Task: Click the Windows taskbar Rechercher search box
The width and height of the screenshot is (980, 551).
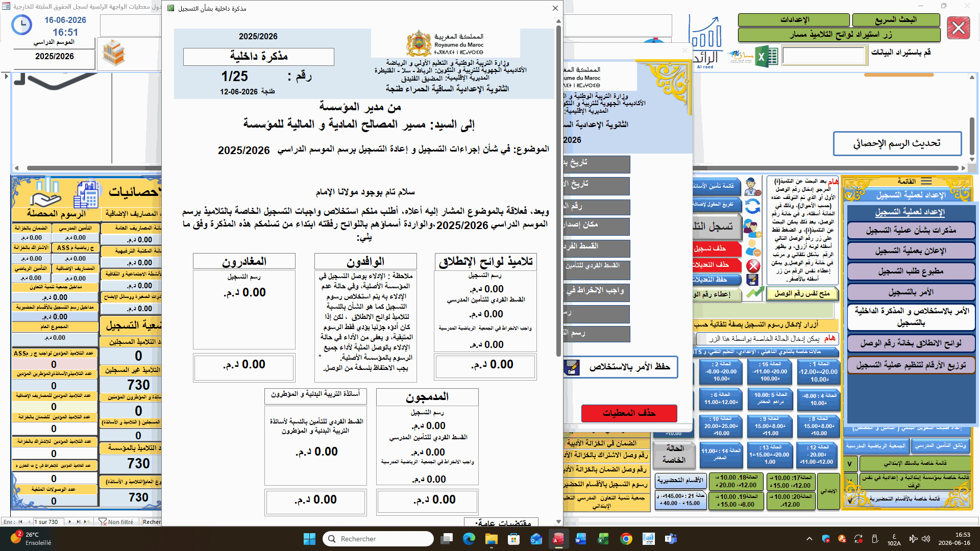Action: tap(378, 539)
